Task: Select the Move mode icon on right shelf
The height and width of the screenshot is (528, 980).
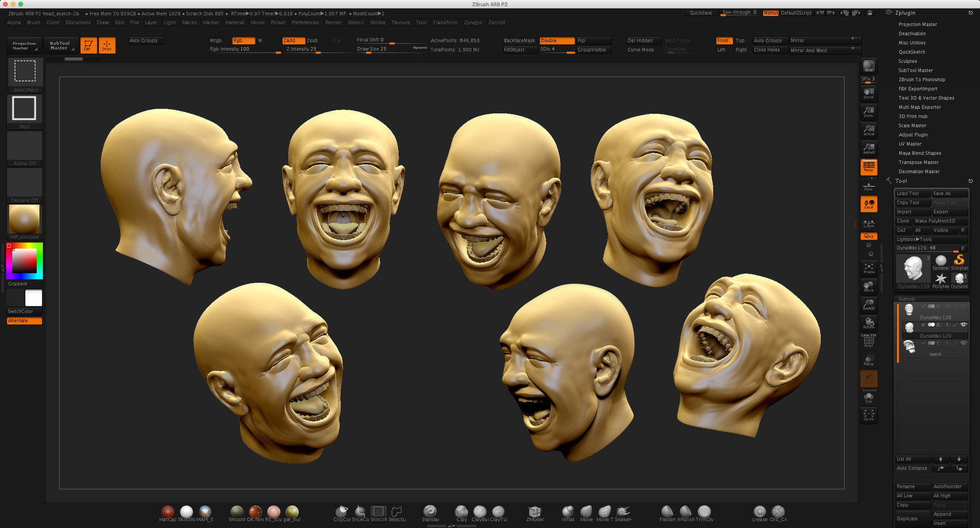Action: point(869,286)
